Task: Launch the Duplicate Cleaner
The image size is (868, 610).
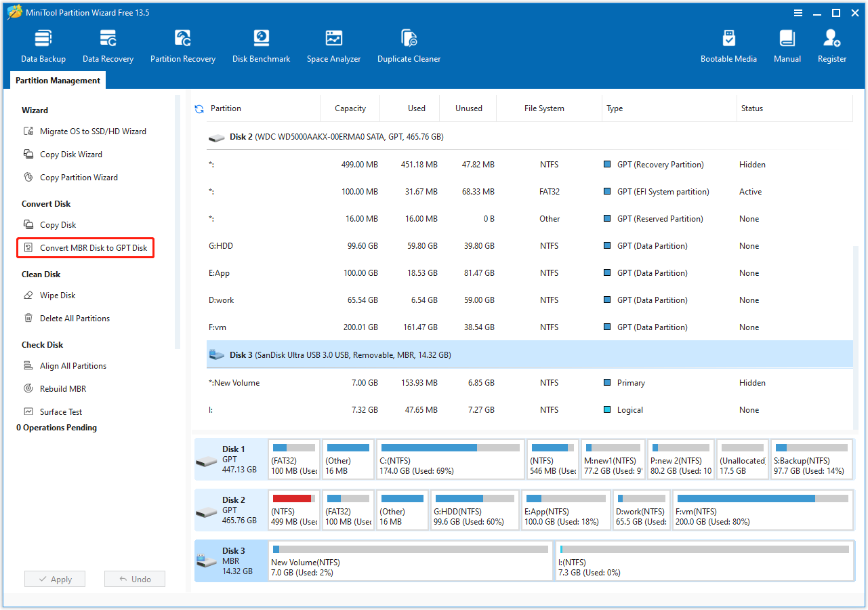Action: coord(409,44)
